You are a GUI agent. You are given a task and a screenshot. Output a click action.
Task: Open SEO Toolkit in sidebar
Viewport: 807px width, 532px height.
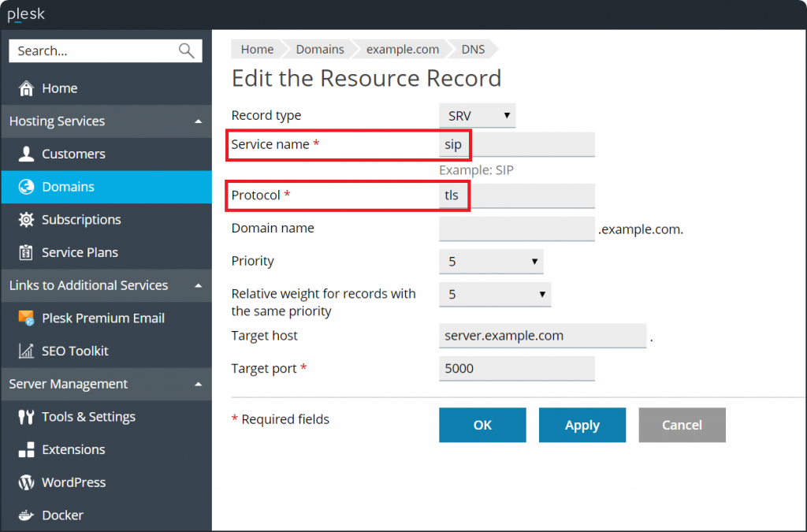[x=106, y=351]
